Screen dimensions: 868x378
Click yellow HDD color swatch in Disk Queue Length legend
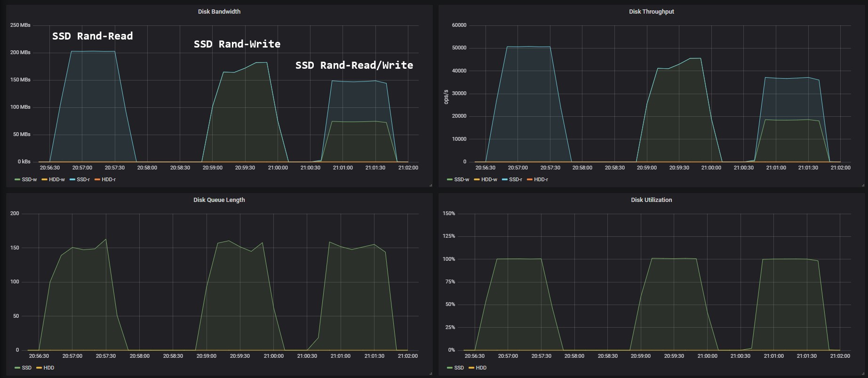[x=39, y=368]
